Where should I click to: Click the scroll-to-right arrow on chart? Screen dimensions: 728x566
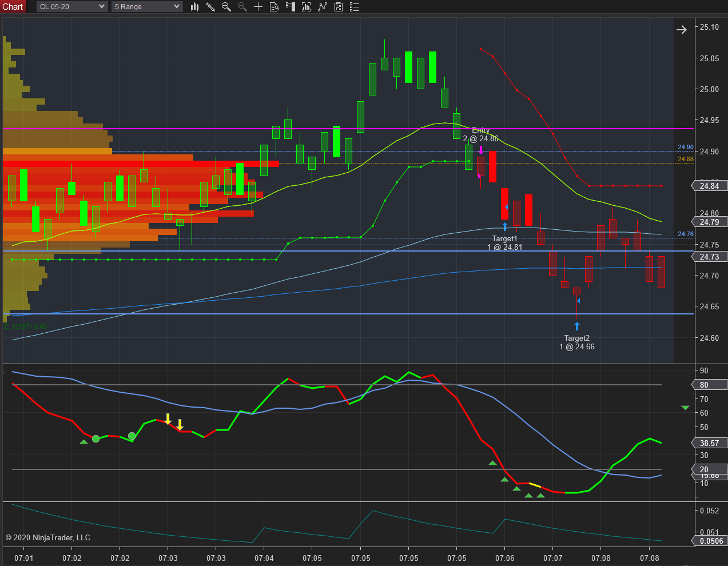tap(682, 30)
